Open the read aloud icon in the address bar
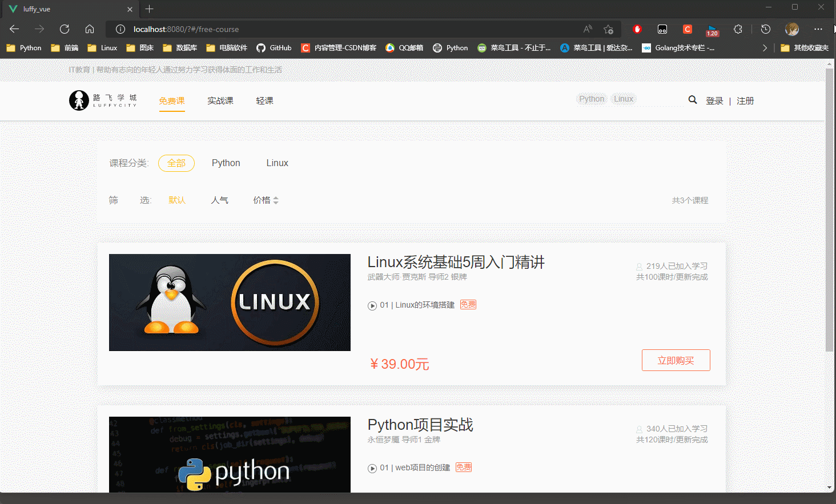The image size is (836, 504). [588, 29]
